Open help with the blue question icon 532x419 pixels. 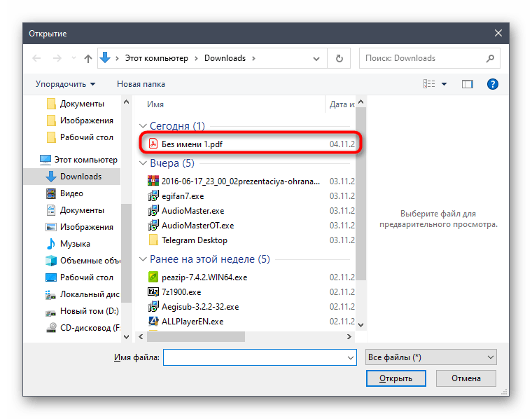tap(492, 84)
